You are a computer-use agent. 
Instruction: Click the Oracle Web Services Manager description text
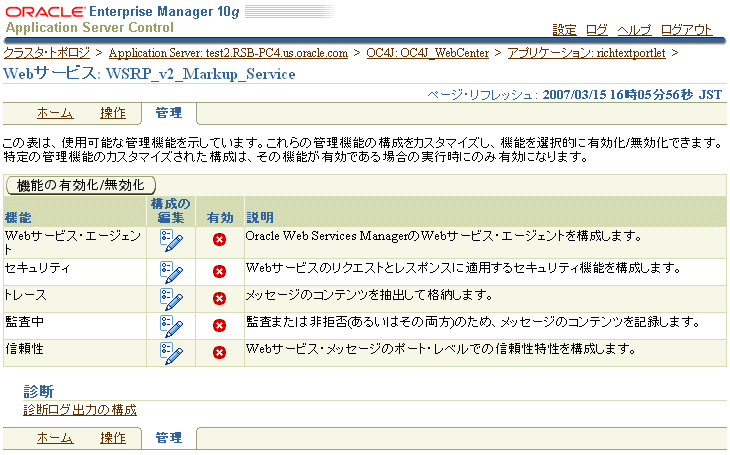(x=443, y=236)
